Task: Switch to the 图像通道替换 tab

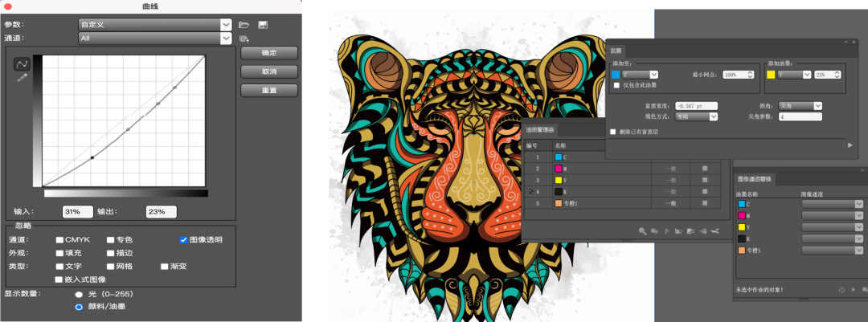Action: (x=754, y=179)
